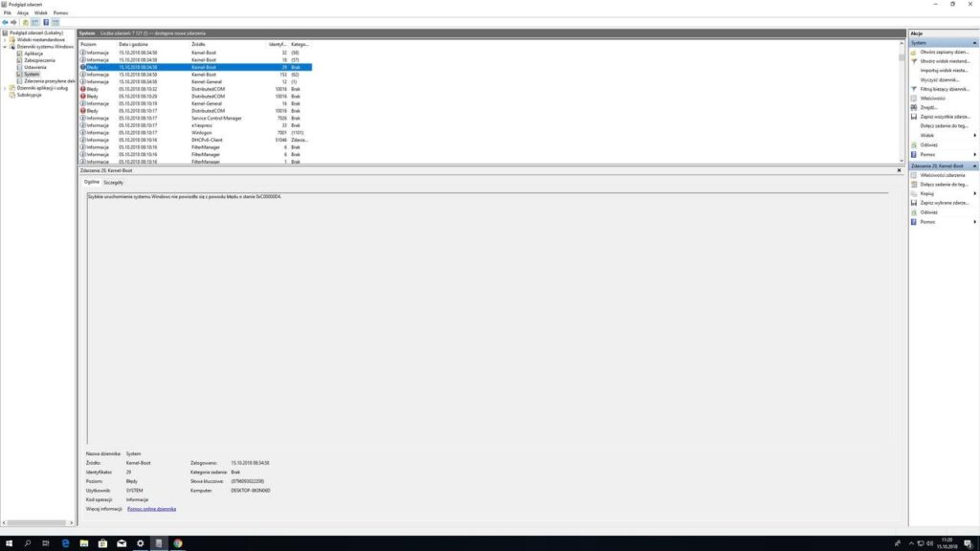
Task: Select Podgląd zdarzeń (Lokalny) root node
Action: [x=36, y=33]
